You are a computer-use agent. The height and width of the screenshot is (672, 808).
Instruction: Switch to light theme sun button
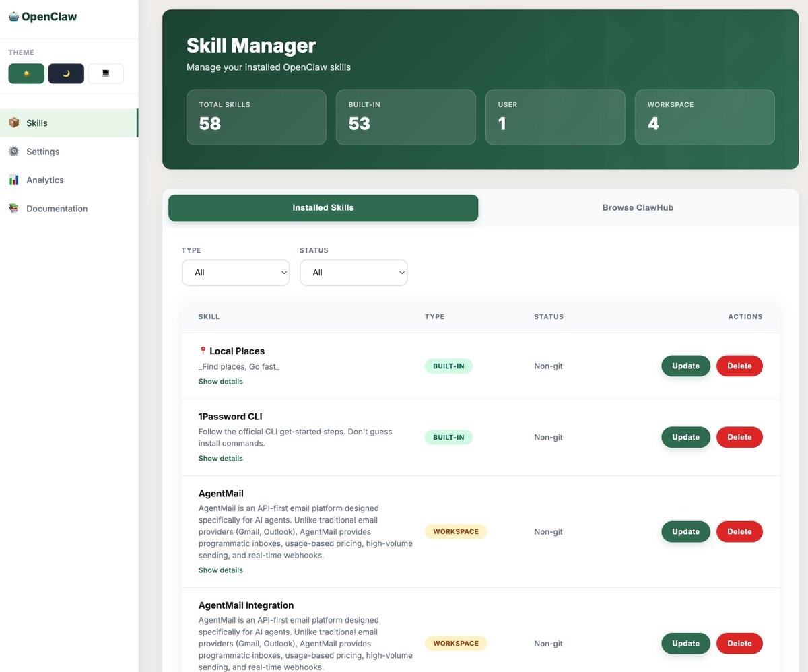pyautogui.click(x=26, y=74)
